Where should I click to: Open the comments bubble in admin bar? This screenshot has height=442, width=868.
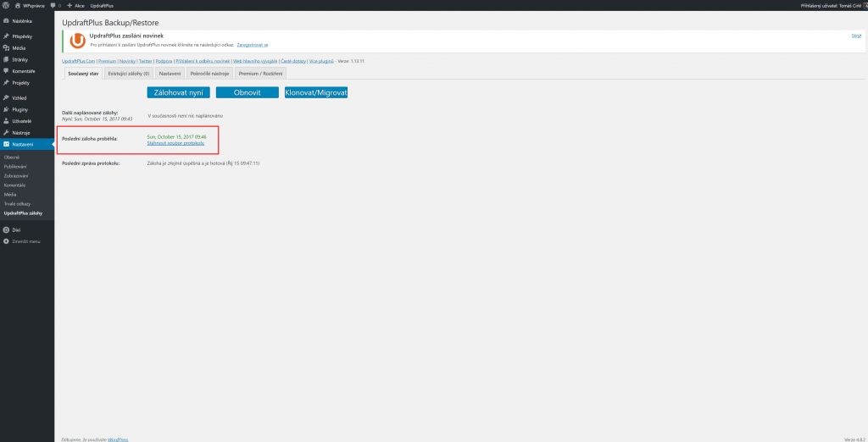[55, 5]
